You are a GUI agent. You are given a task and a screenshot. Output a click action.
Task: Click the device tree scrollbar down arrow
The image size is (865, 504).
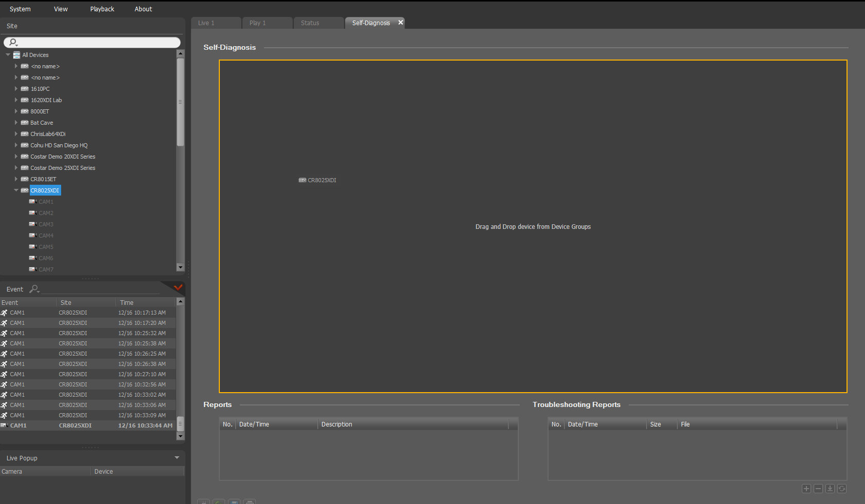(180, 267)
